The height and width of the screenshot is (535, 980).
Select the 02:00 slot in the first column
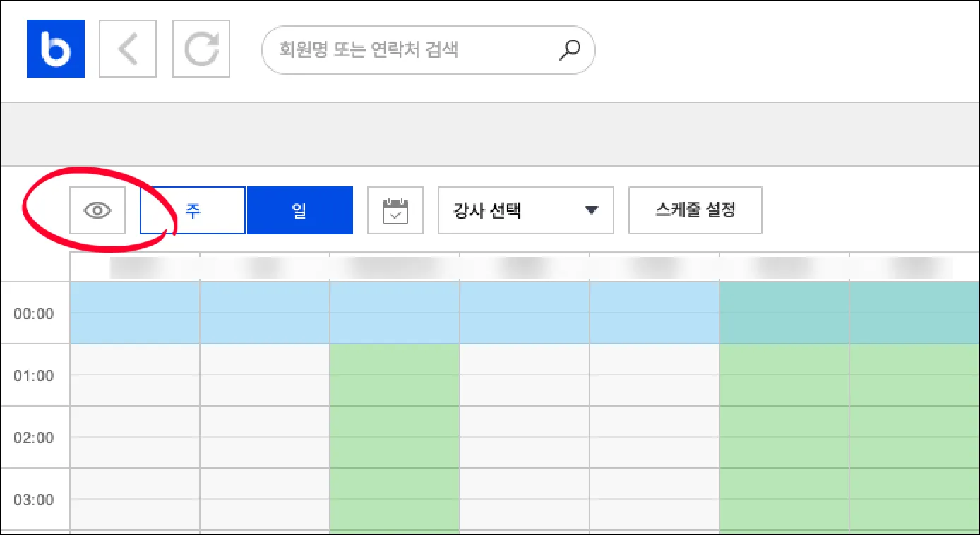click(x=135, y=437)
